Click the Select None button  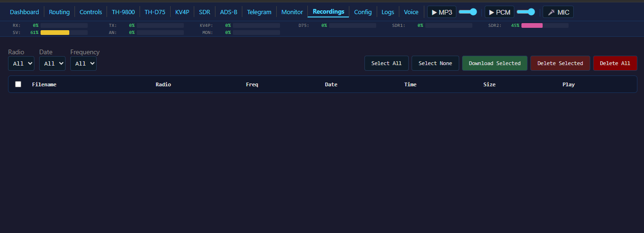[435, 63]
